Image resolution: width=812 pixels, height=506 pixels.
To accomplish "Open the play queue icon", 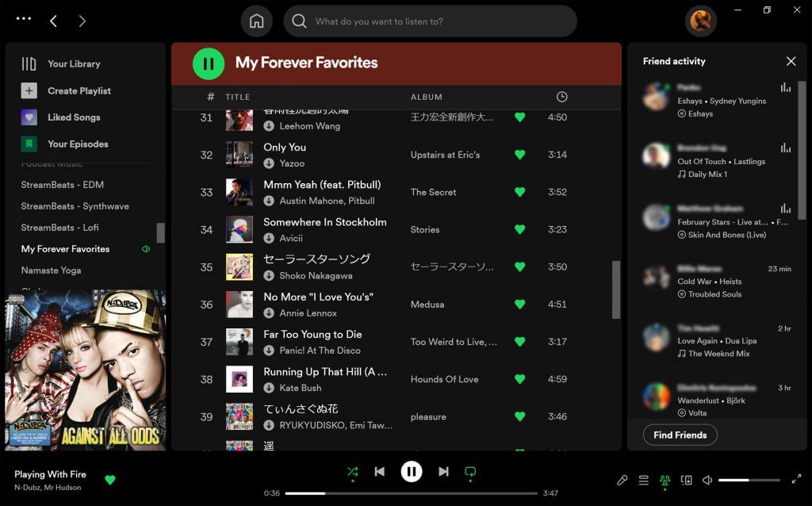I will [644, 480].
